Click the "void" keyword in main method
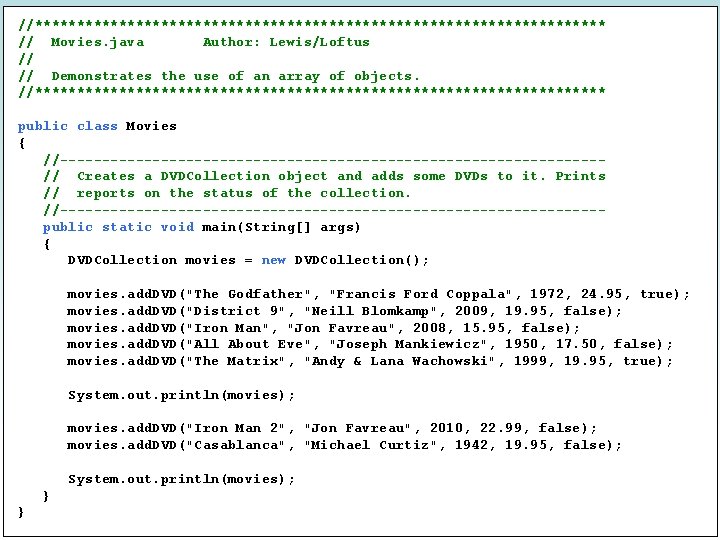Viewport: 720px width, 540px height. point(177,227)
